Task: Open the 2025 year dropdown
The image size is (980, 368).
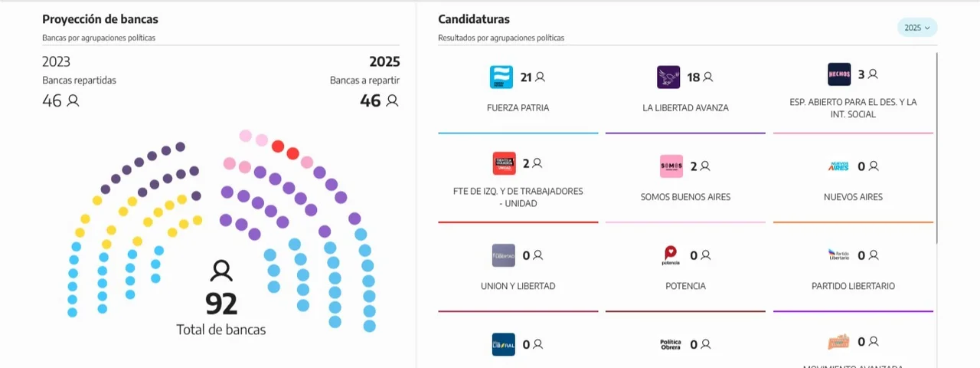Action: (917, 28)
